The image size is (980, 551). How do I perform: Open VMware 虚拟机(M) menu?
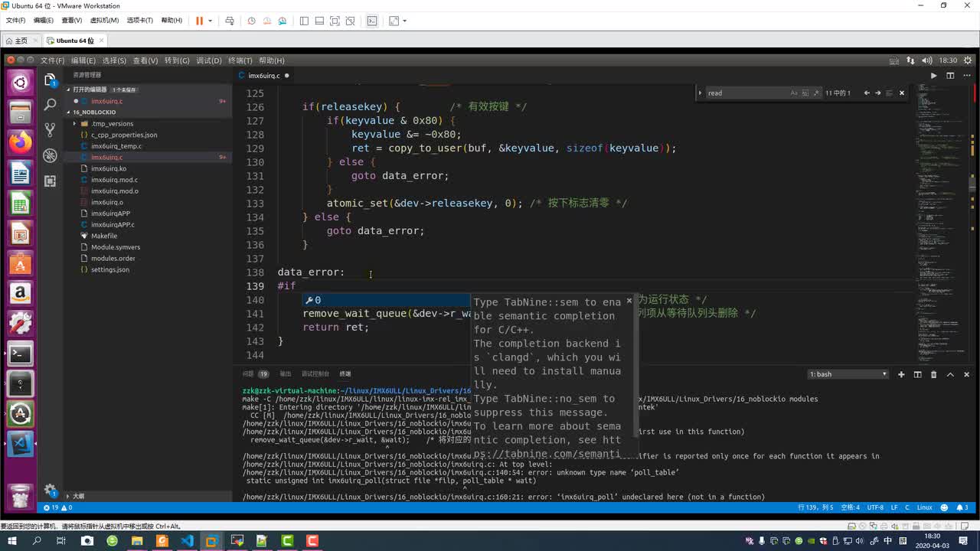104,21
